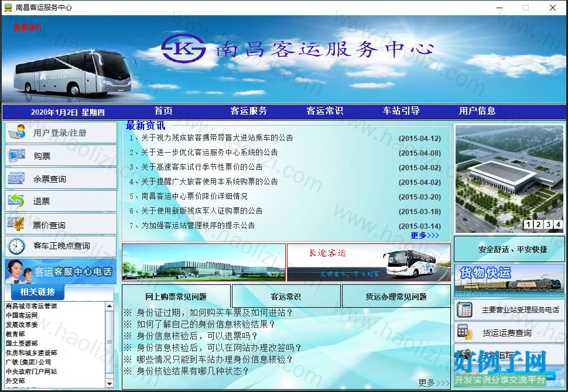Screen dimensions: 568x392
Task: Select 教育部 in related links list
Action: point(15,334)
